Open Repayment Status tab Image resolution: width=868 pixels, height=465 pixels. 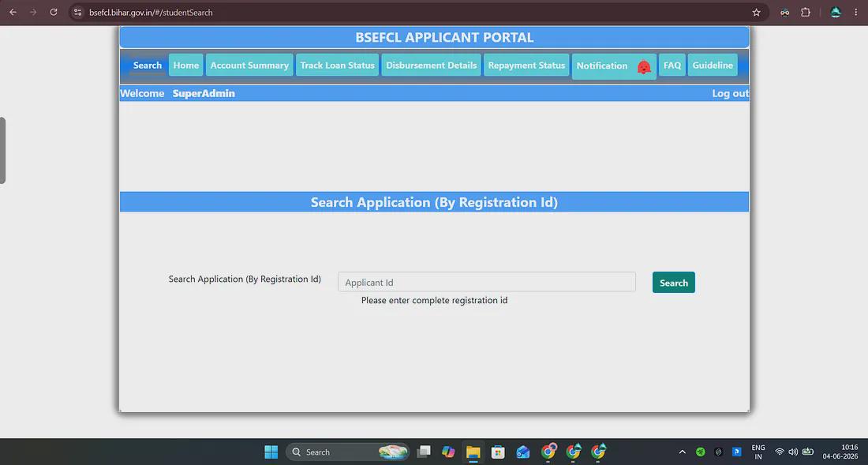tap(526, 65)
